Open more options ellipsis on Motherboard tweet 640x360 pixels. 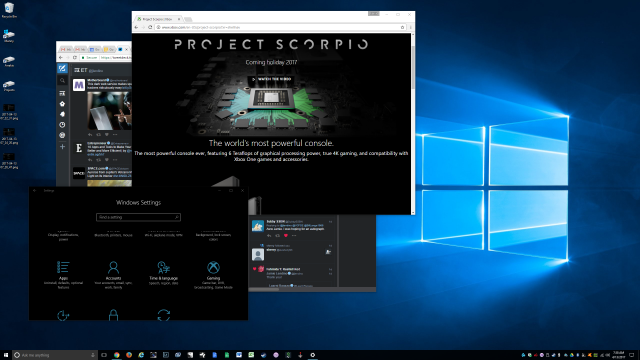(115, 135)
